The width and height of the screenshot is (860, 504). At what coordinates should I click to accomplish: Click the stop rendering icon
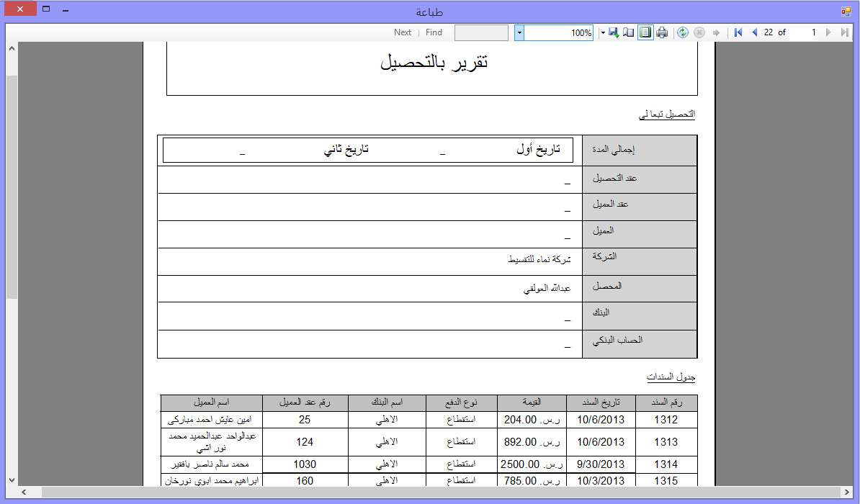point(699,32)
